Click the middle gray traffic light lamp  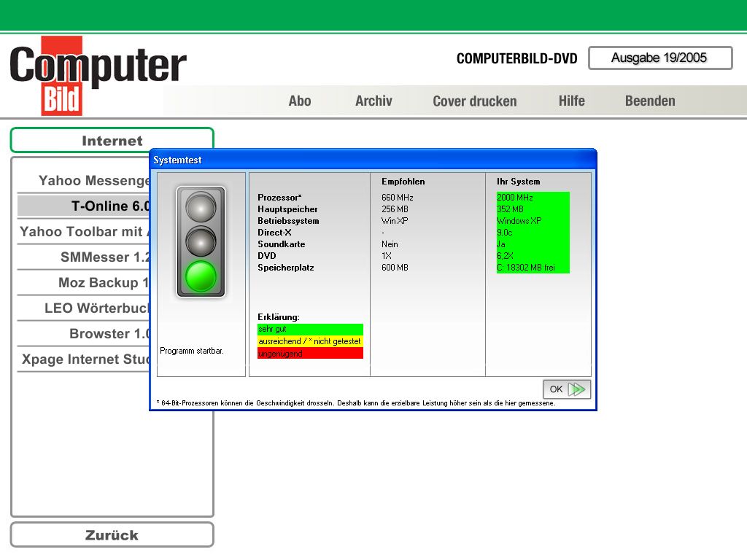pyautogui.click(x=201, y=241)
